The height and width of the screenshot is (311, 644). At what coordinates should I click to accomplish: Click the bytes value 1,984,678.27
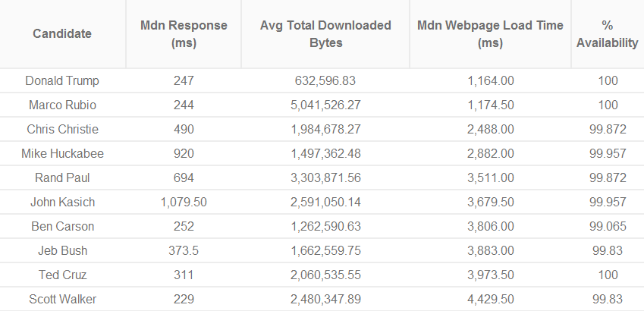[x=325, y=129]
